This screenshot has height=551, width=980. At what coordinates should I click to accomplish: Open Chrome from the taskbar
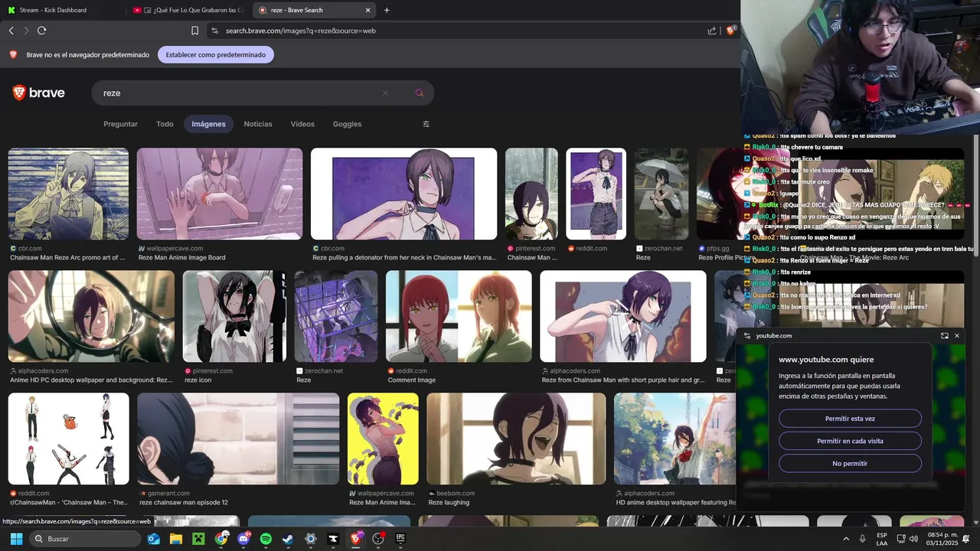tap(221, 539)
